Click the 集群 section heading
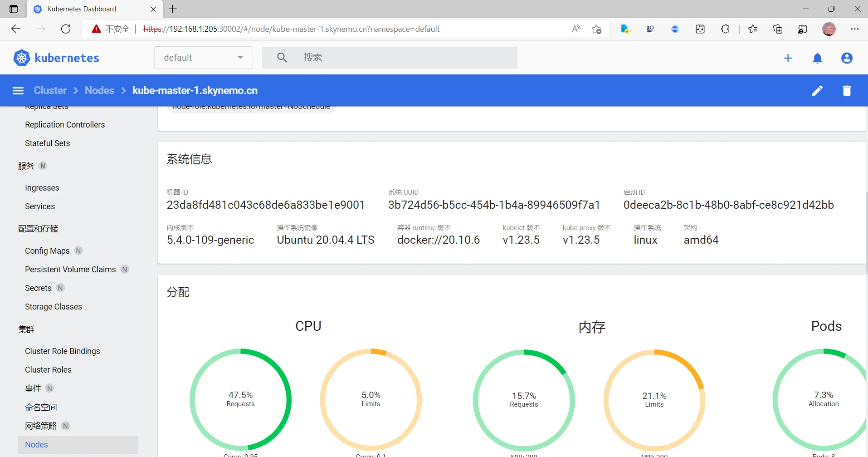 (x=26, y=329)
